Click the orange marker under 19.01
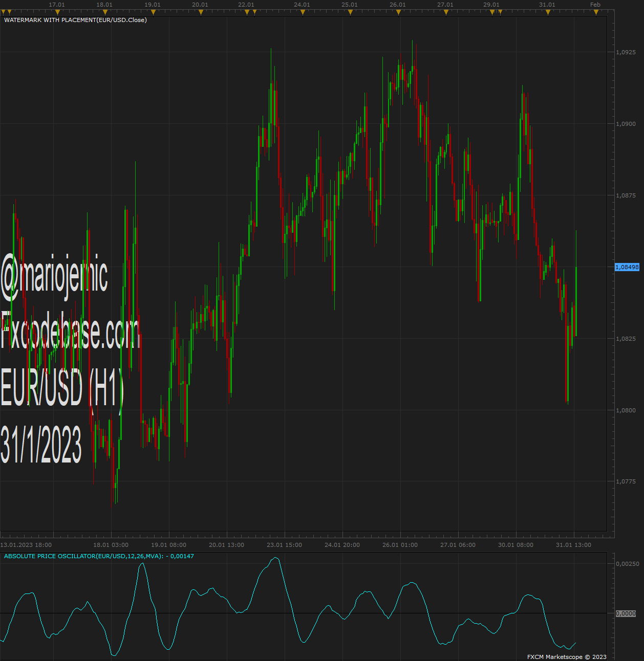This screenshot has height=661, width=644. point(153,12)
